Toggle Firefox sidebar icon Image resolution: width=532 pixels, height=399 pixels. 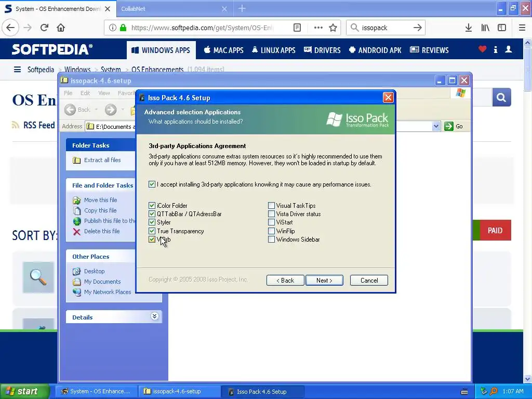point(502,28)
